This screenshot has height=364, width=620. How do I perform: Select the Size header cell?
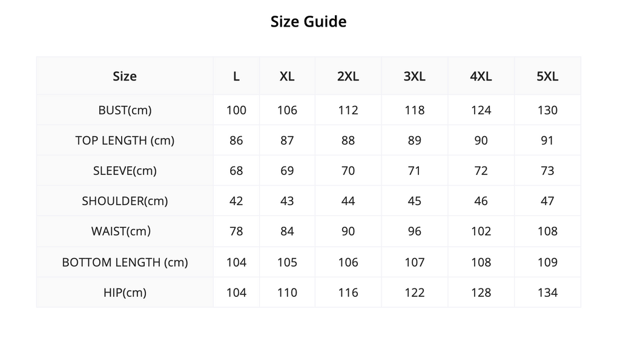[x=125, y=76]
